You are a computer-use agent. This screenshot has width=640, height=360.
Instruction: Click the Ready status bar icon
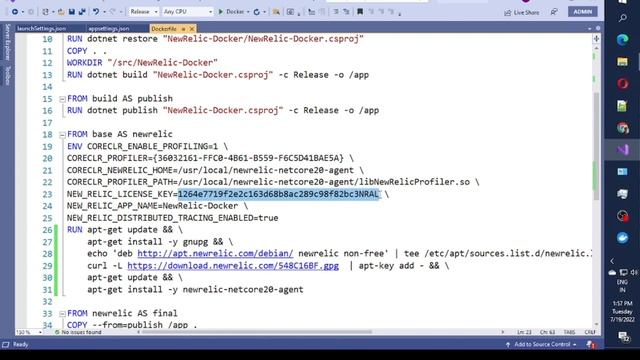point(6,344)
